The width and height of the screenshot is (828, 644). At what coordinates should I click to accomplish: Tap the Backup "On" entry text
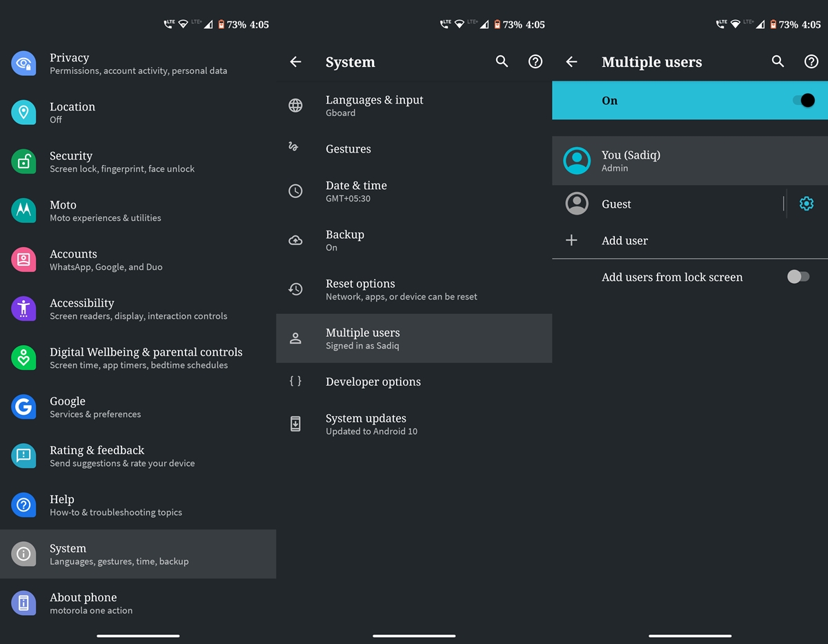(331, 247)
